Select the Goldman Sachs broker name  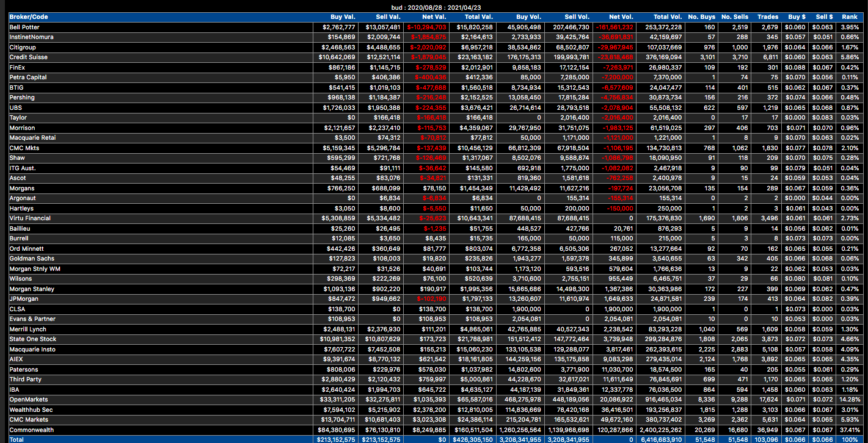coord(32,259)
